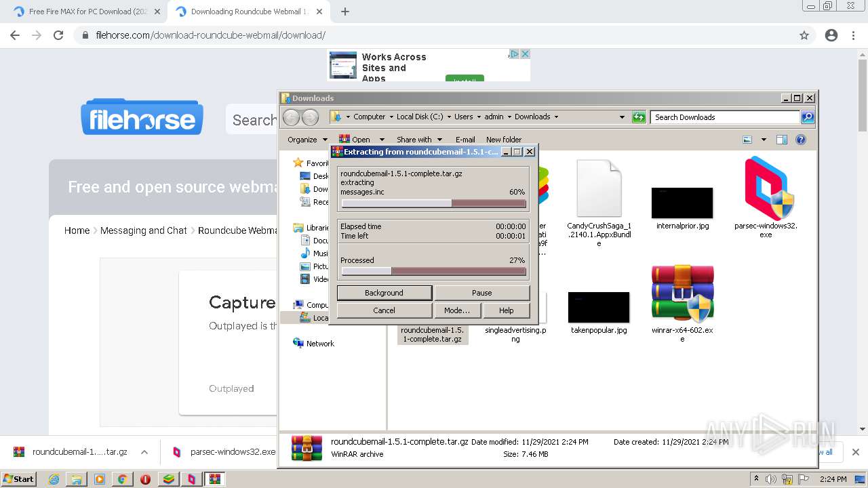The height and width of the screenshot is (488, 868).
Task: Close the ad with X icon
Action: coord(525,54)
